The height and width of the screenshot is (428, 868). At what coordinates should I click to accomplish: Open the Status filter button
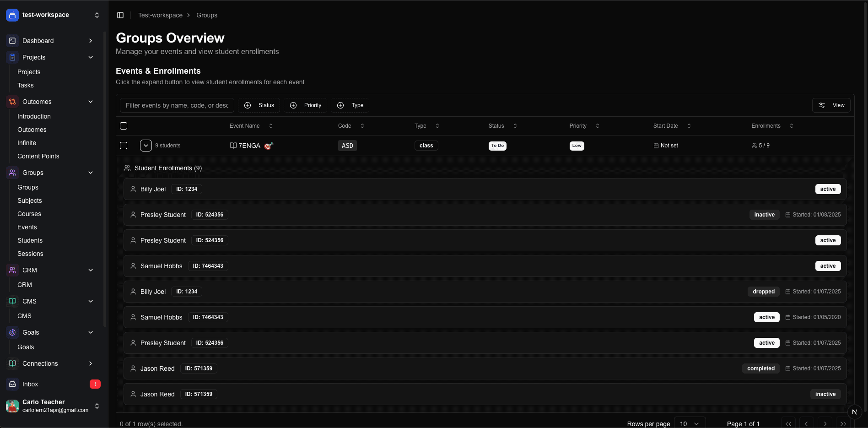coord(259,105)
